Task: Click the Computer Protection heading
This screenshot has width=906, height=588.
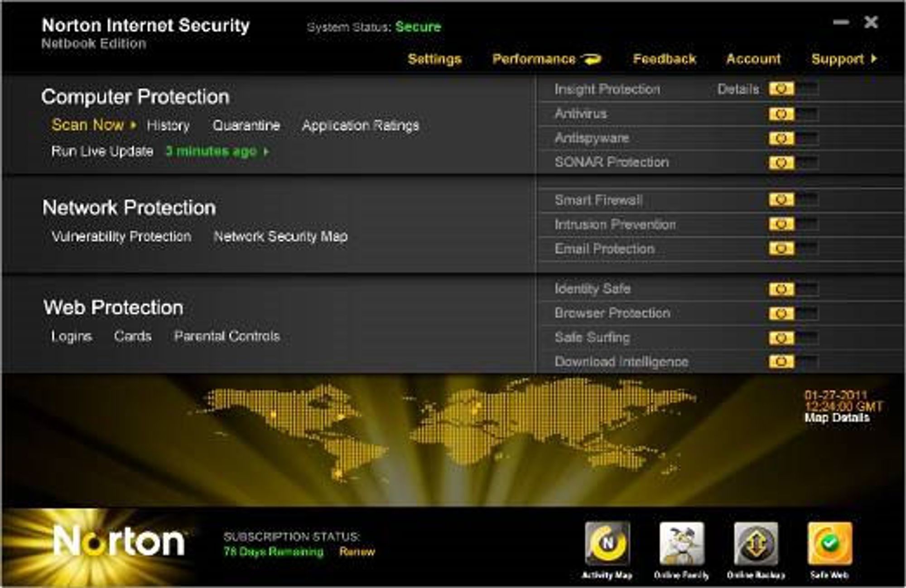Action: click(x=135, y=97)
